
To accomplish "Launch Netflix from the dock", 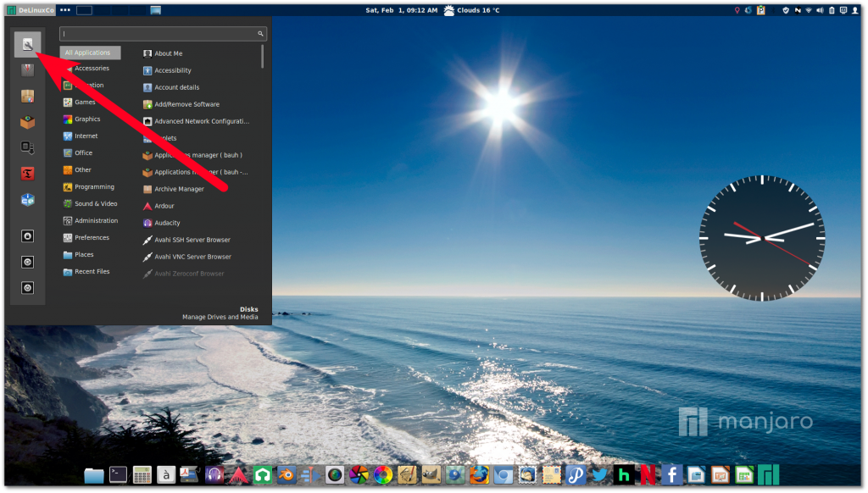I will (x=648, y=474).
